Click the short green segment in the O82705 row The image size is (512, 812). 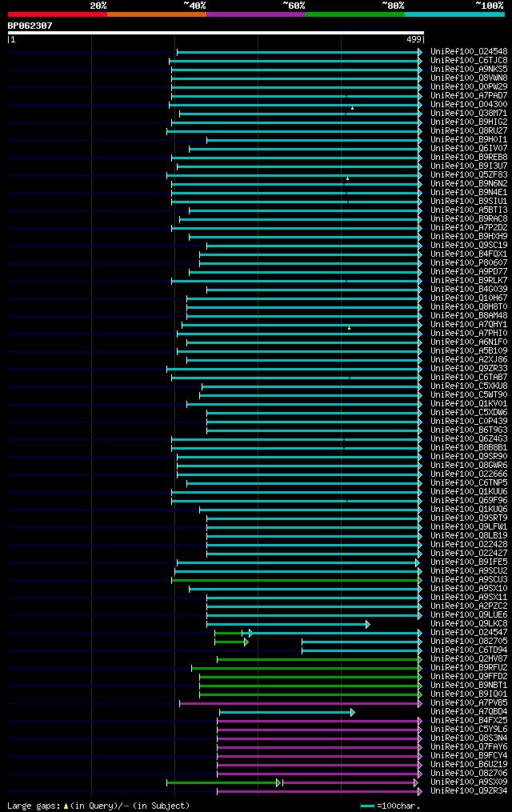tap(230, 642)
